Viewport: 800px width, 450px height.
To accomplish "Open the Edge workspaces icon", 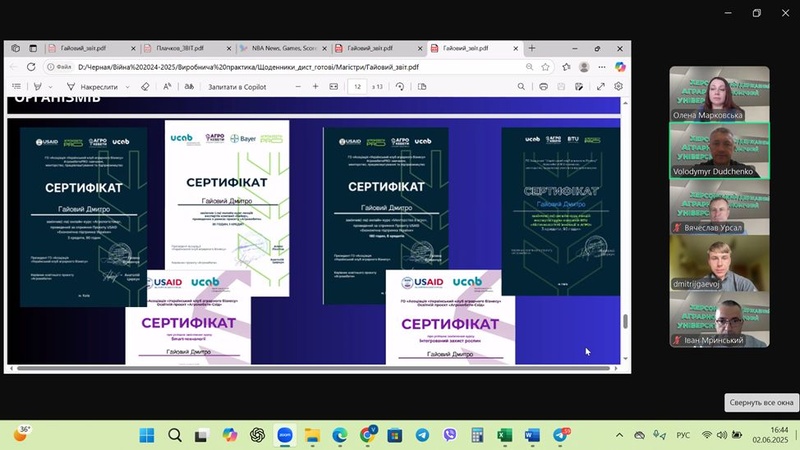I will [x=16, y=48].
